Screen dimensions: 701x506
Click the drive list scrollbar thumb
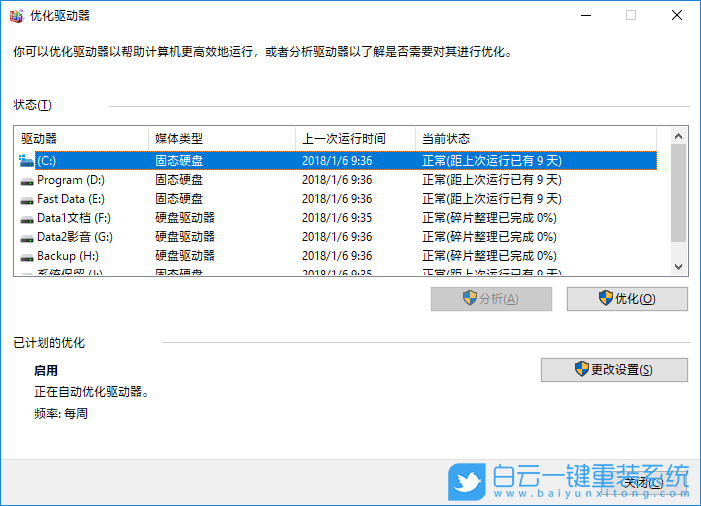(x=678, y=193)
